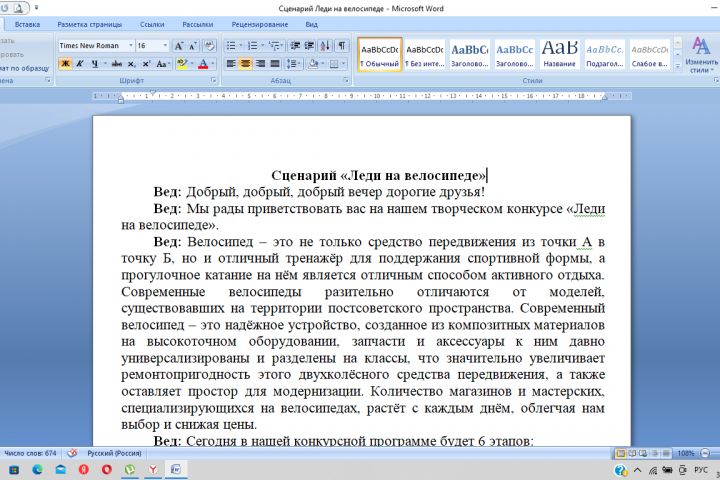Viewport: 720px width, 480px height.
Task: Open font color dropdown arrow
Action: tap(213, 64)
